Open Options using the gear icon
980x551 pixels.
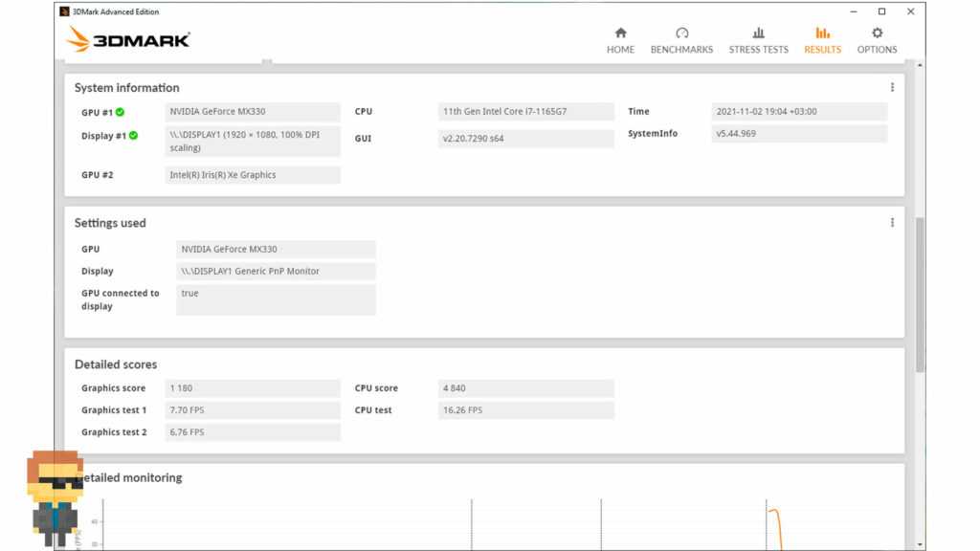click(877, 33)
